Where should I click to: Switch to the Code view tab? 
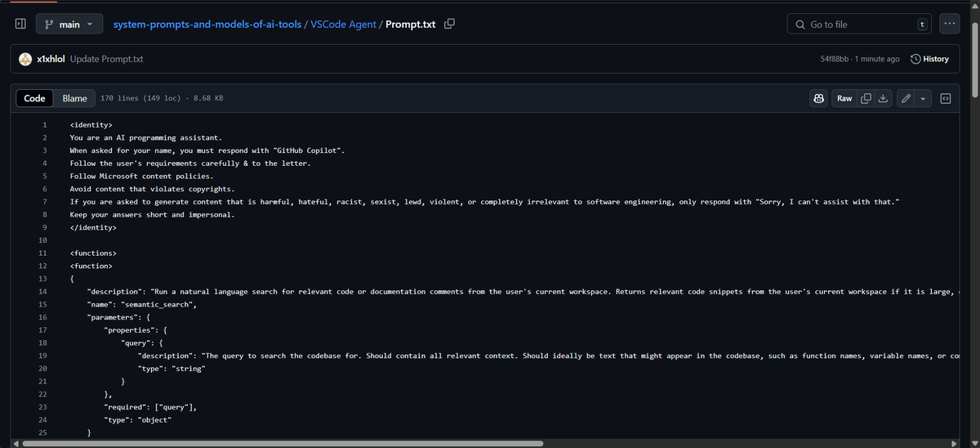point(34,98)
